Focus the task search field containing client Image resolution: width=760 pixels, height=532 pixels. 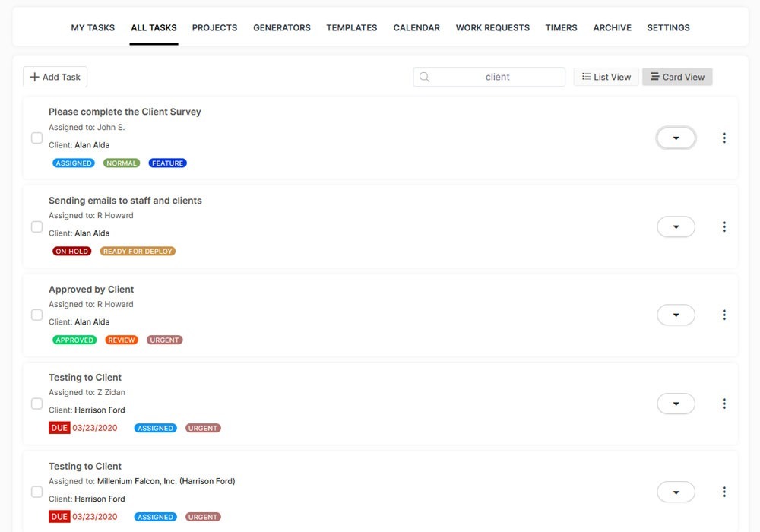[x=497, y=77]
